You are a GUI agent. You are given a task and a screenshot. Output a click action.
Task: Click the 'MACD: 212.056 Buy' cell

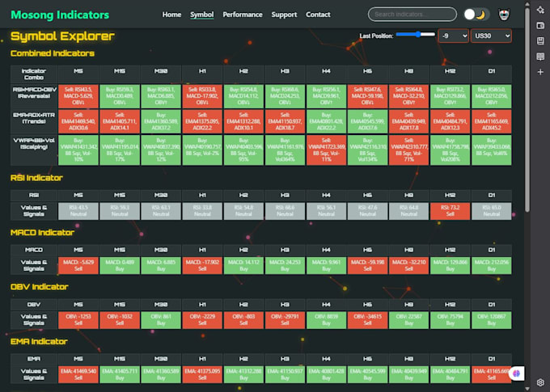(x=492, y=265)
